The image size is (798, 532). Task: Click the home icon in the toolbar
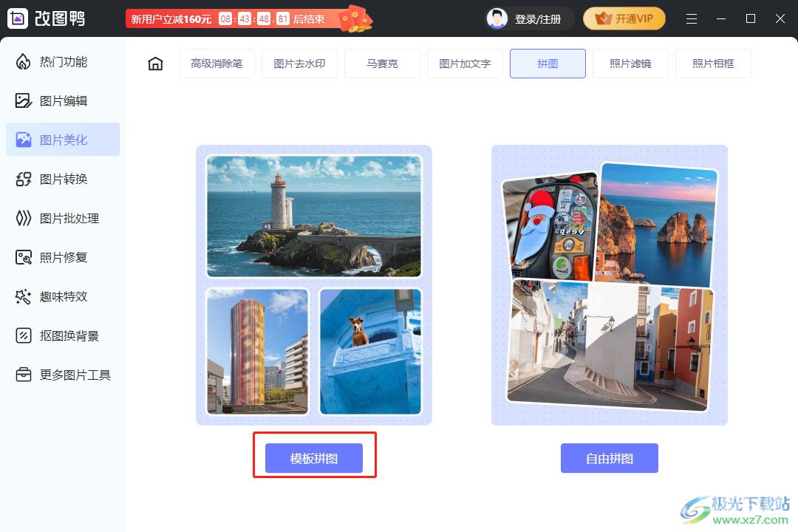click(155, 64)
